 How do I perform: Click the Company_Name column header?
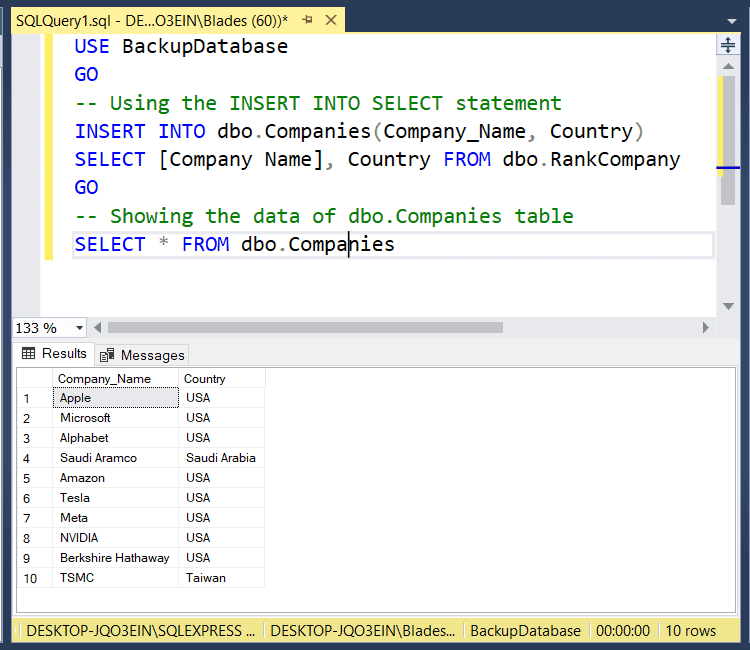point(115,379)
